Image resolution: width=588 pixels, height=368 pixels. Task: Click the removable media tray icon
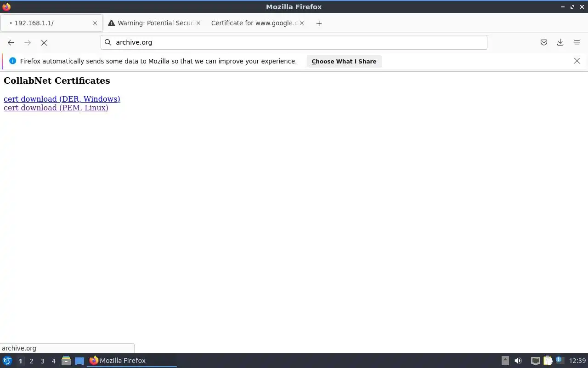(505, 361)
